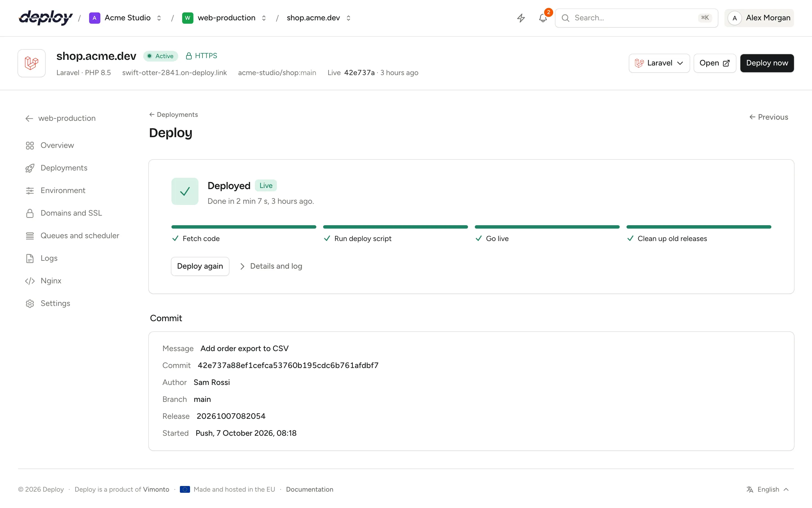
Task: Click the swift-otter-2841.on-deploy.link address
Action: [174, 73]
